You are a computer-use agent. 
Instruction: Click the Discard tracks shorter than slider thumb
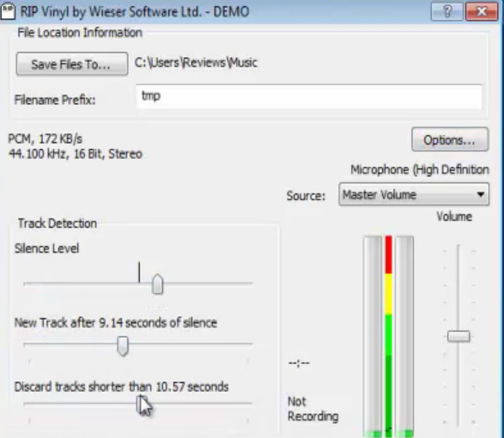[x=141, y=404]
